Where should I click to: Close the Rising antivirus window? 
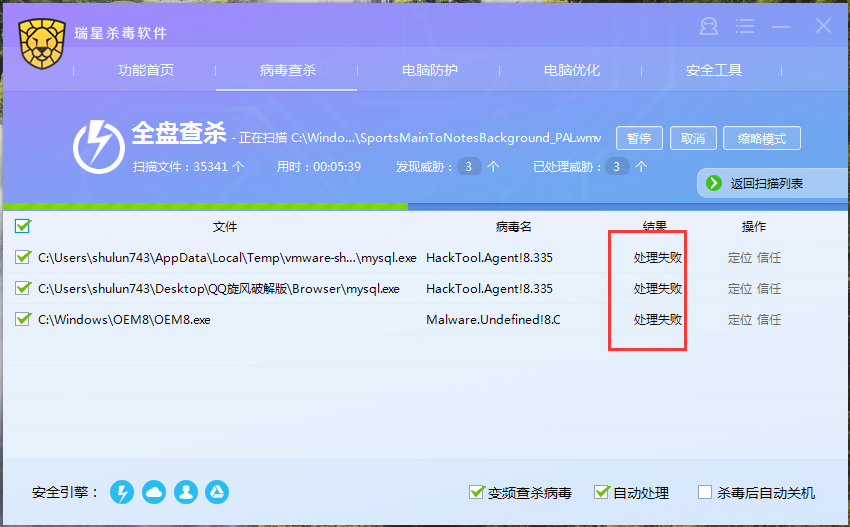[823, 25]
